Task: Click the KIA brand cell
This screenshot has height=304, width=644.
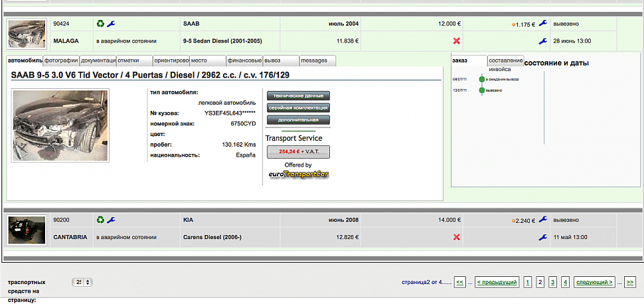Action: pos(230,220)
